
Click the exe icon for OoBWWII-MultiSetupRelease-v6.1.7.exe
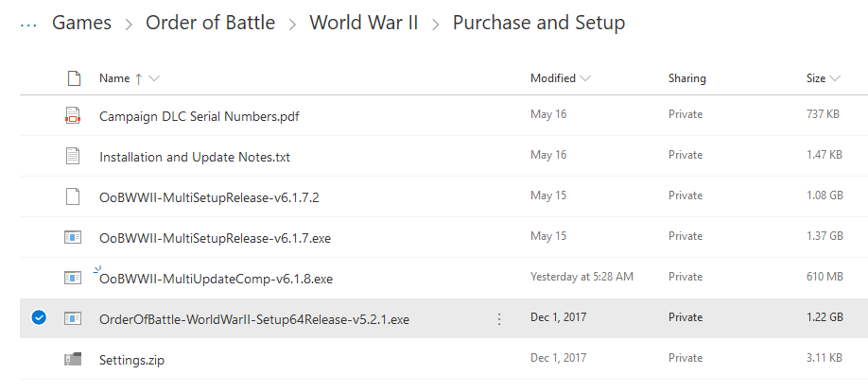tap(73, 237)
